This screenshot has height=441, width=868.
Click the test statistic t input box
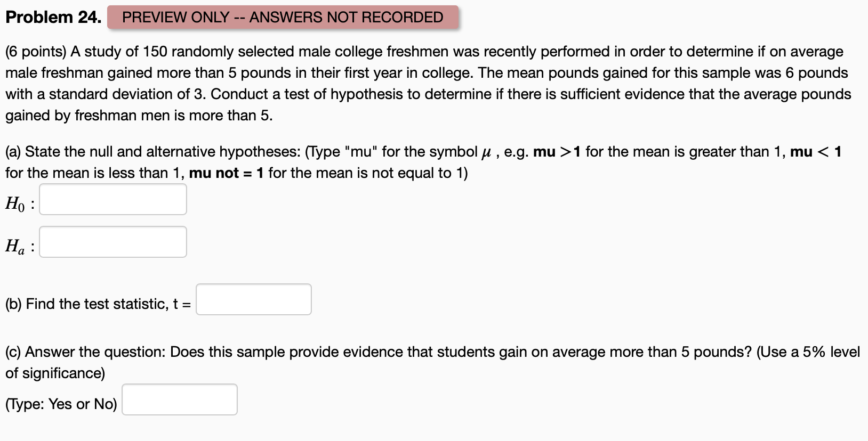tap(253, 299)
